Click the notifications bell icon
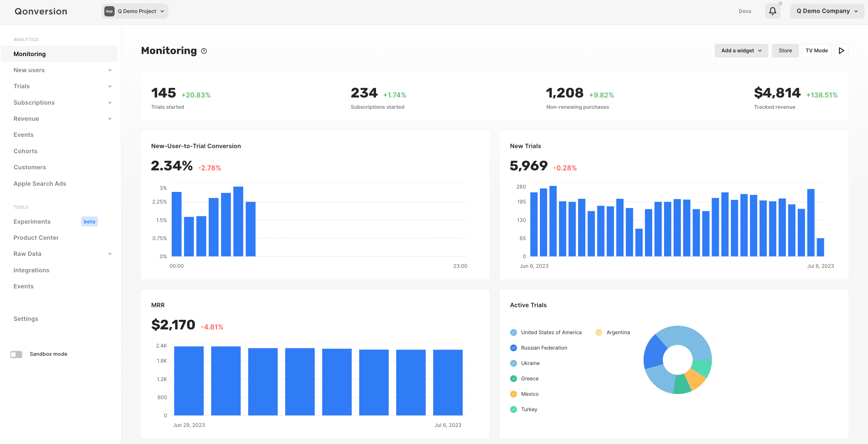 point(772,11)
